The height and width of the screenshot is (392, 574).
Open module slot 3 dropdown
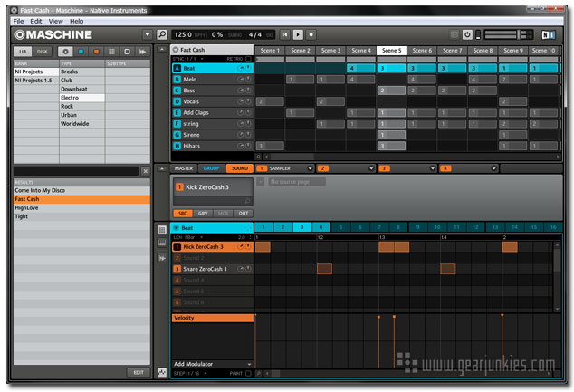pos(433,168)
